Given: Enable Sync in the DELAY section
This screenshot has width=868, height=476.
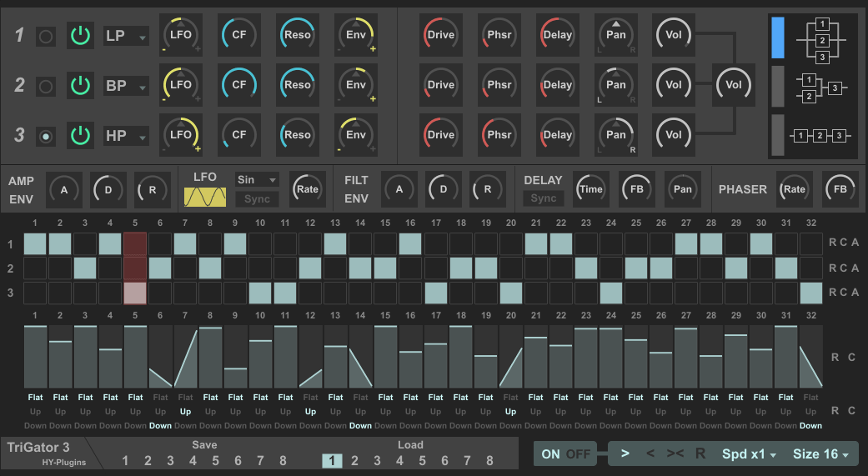Looking at the screenshot, I should [543, 198].
